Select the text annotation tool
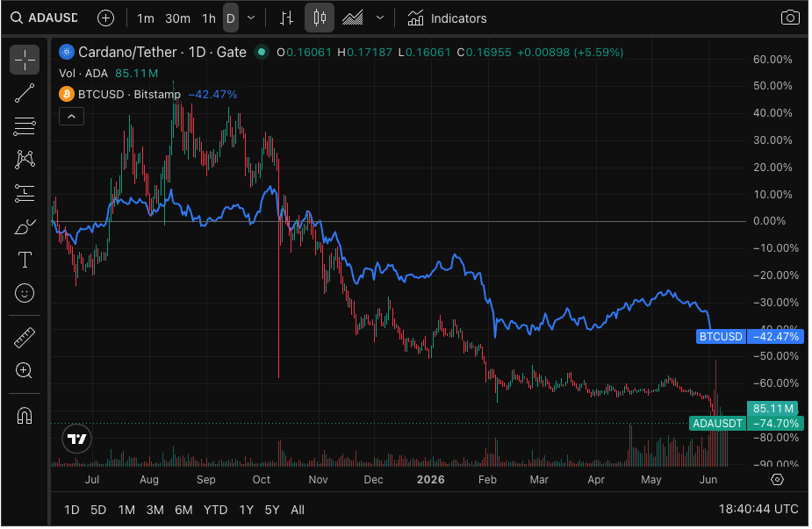The image size is (812, 529). [x=25, y=260]
